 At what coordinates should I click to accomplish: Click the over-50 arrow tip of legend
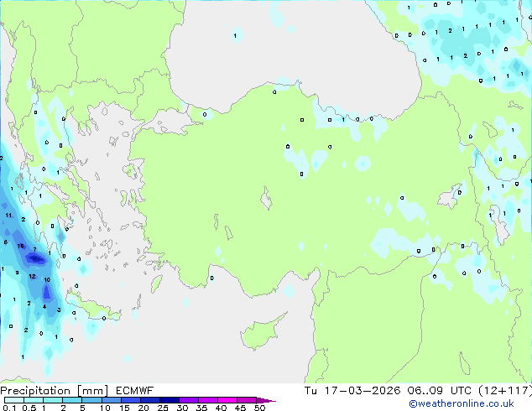266,401
